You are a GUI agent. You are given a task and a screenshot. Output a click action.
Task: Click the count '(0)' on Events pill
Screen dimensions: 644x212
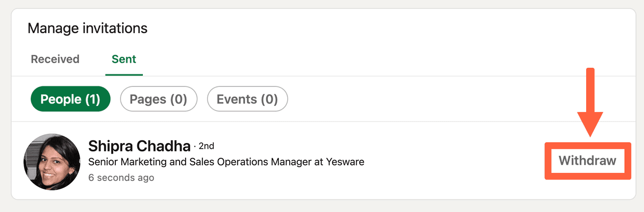[269, 99]
